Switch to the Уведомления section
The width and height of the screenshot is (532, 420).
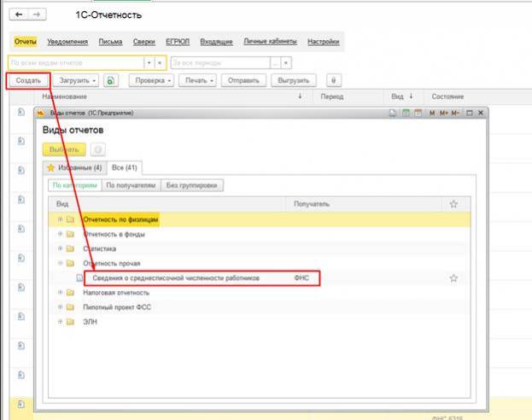pos(67,42)
